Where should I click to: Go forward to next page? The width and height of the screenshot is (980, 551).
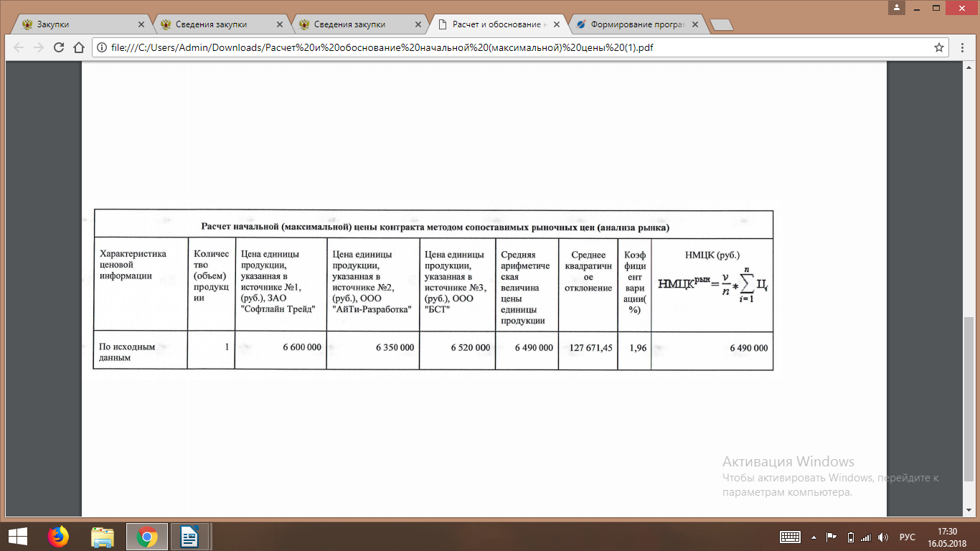39,48
